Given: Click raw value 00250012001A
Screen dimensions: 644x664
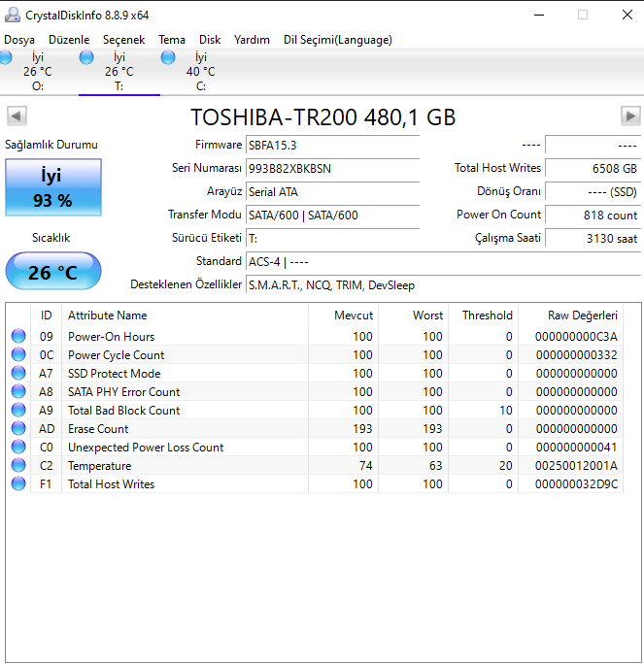Looking at the screenshot, I should pyautogui.click(x=576, y=466).
